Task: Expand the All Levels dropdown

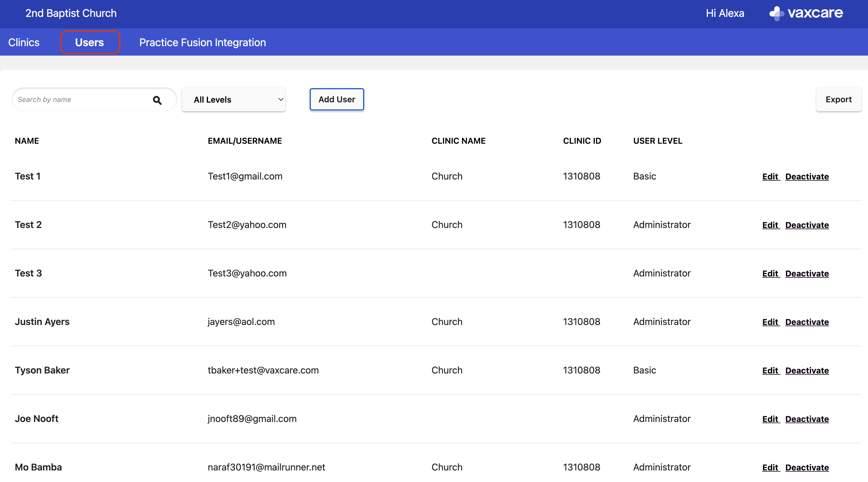Action: 233,99
